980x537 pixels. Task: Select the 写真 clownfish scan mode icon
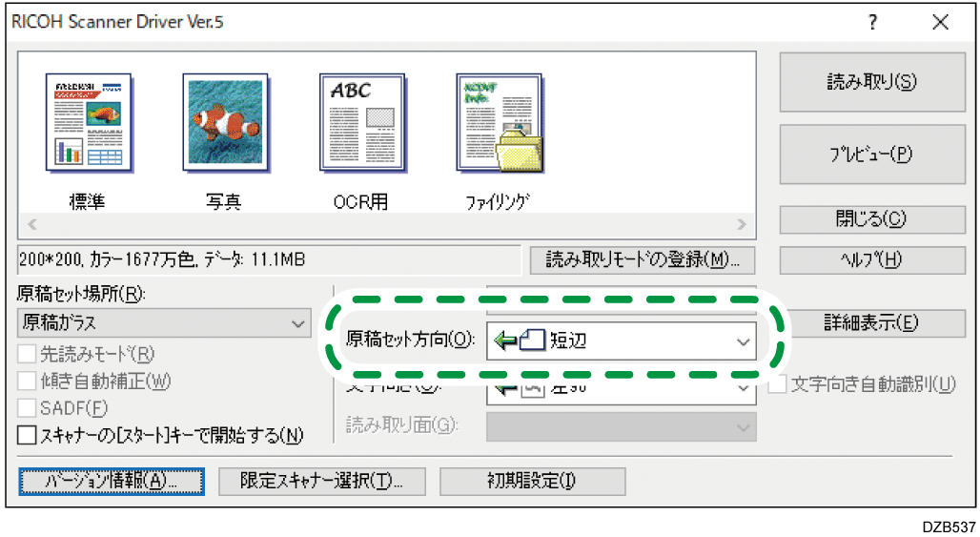[226, 122]
